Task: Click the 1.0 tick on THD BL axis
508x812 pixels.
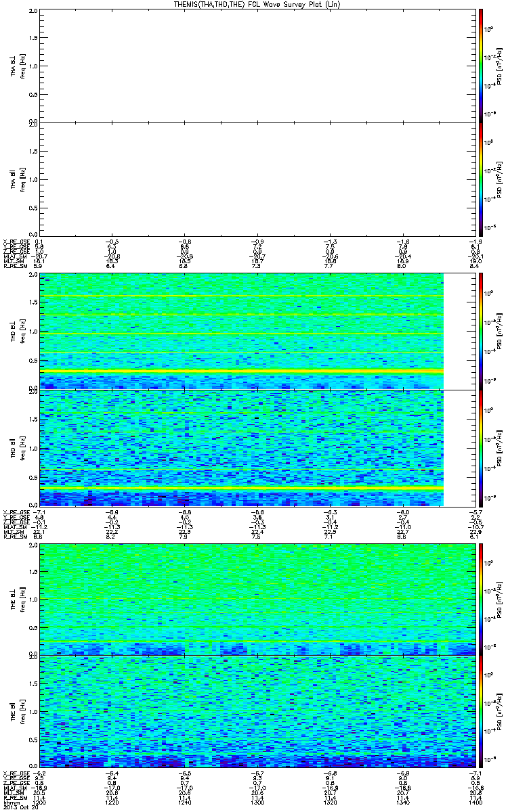Action: 34,332
